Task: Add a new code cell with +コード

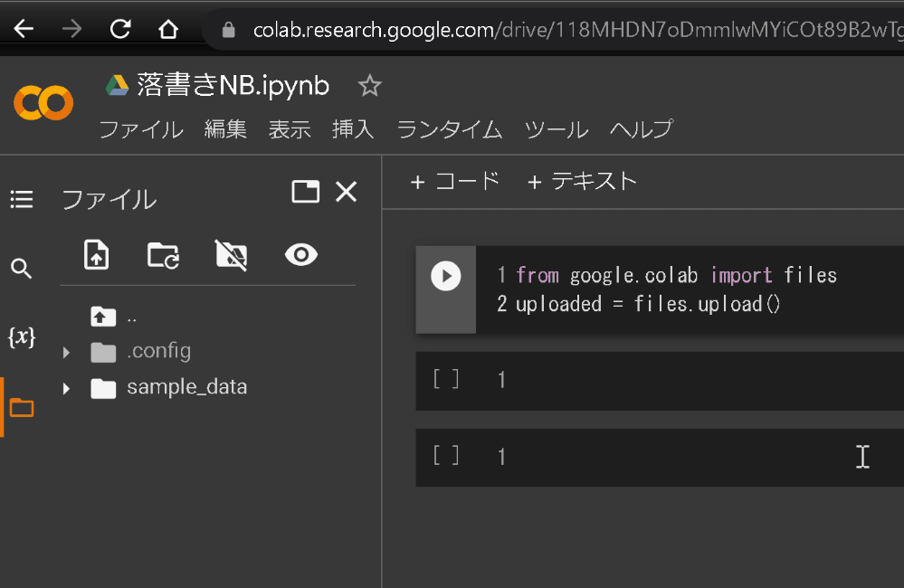Action: [x=455, y=181]
